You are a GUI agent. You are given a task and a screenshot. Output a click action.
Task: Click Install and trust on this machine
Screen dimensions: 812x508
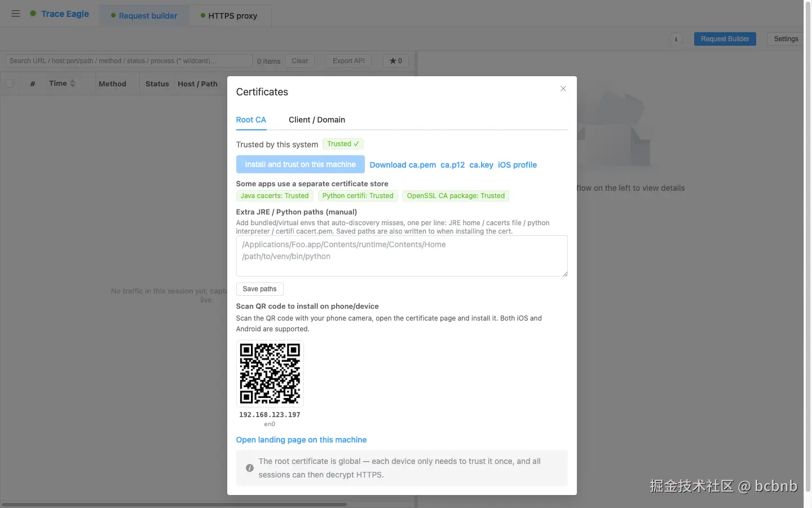coord(301,164)
